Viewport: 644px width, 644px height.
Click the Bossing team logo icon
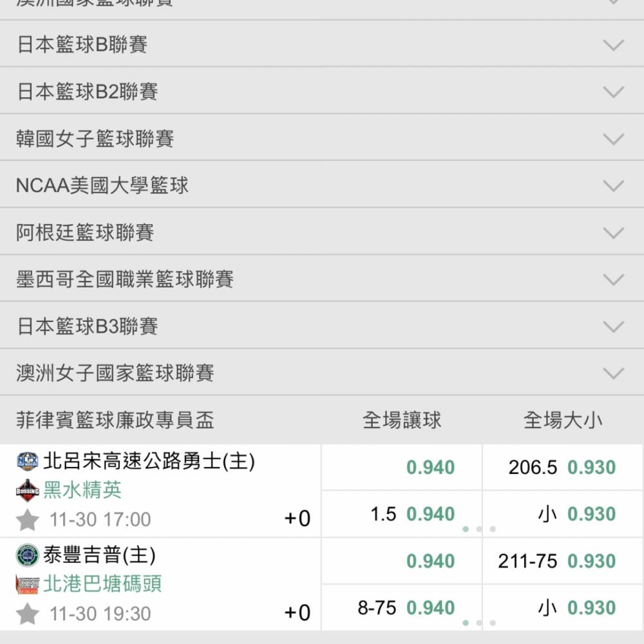coord(28,490)
